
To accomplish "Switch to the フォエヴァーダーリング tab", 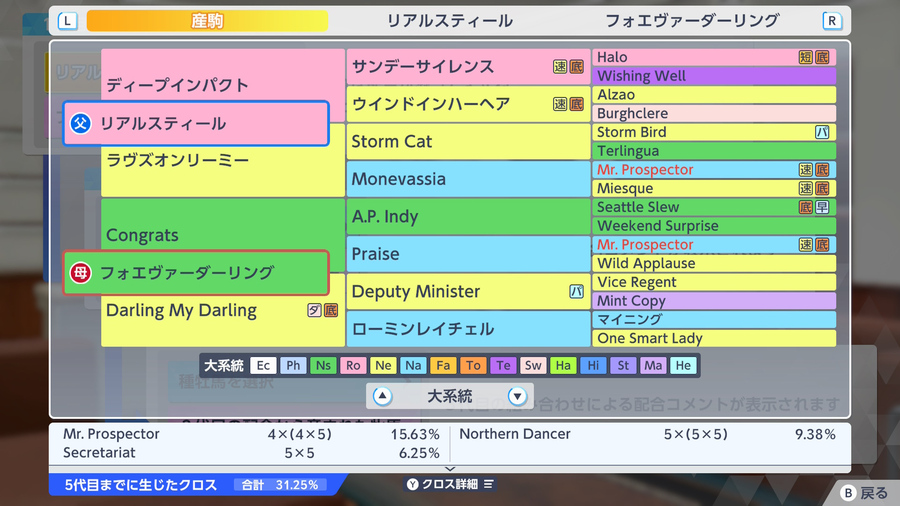I will pyautogui.click(x=692, y=21).
